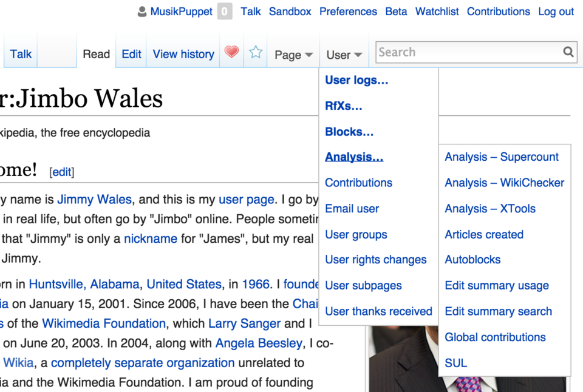
Task: Follow the 1966 link
Action: 256,284
